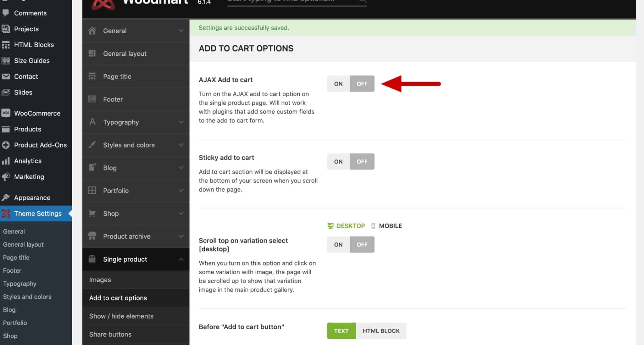Select the Typography letter-A icon

(92, 122)
